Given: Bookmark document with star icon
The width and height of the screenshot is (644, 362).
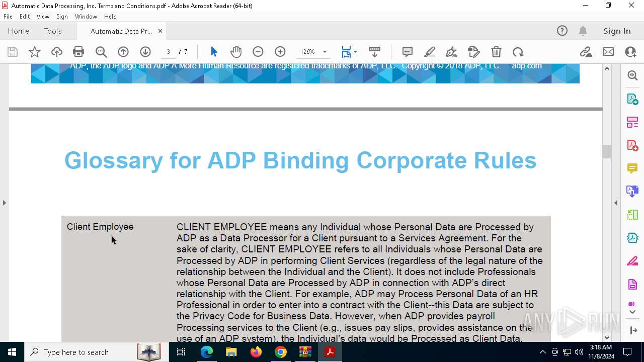Looking at the screenshot, I should 35,52.
